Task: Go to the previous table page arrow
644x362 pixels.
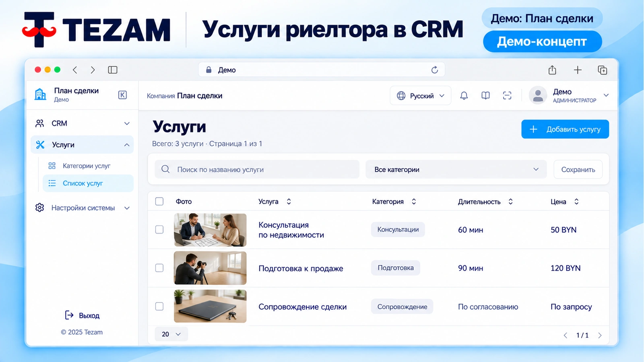Action: 566,335
